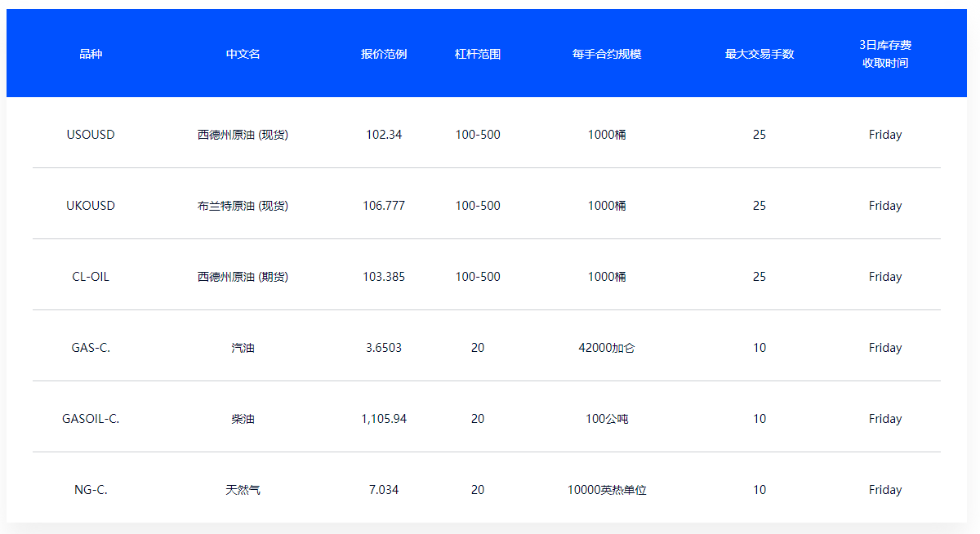The width and height of the screenshot is (980, 534).
Task: Click max lots 25 in USOUSD row
Action: 759,135
